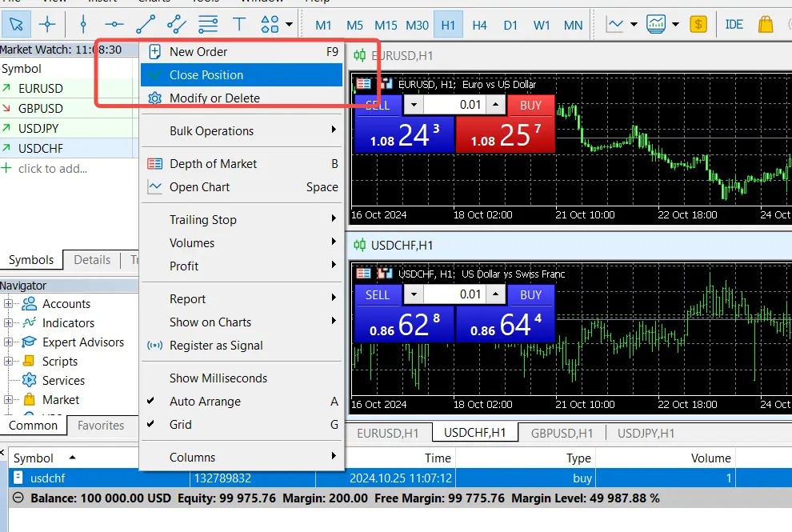Toggle the Auto Arrange option
This screenshot has height=532, width=792.
(x=205, y=402)
